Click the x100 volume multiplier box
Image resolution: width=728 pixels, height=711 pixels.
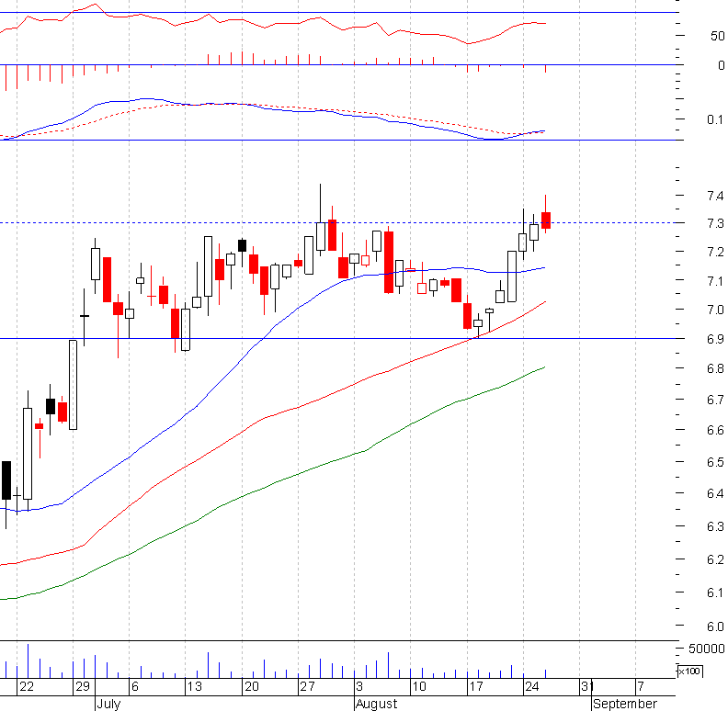point(690,671)
